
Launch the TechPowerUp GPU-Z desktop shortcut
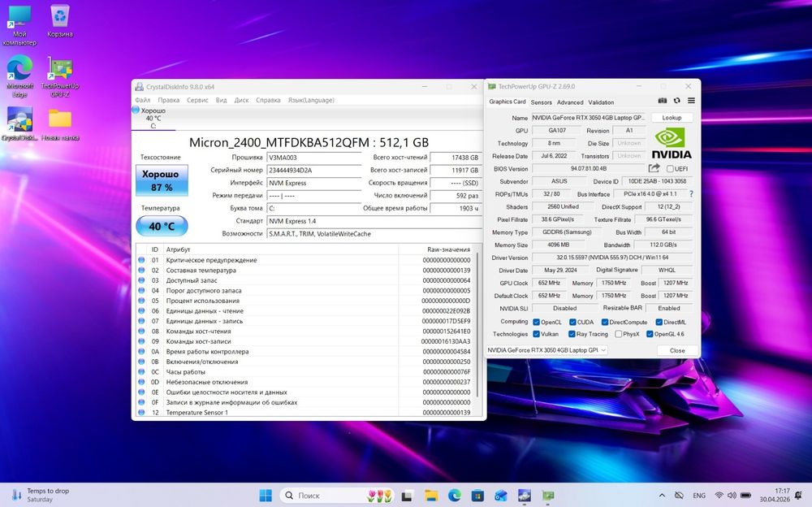point(60,76)
